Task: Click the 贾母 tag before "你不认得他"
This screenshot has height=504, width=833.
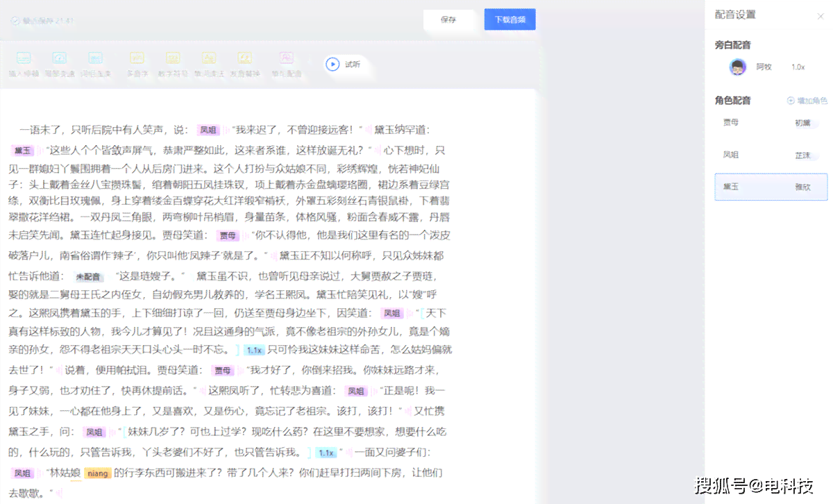Action: (x=228, y=235)
